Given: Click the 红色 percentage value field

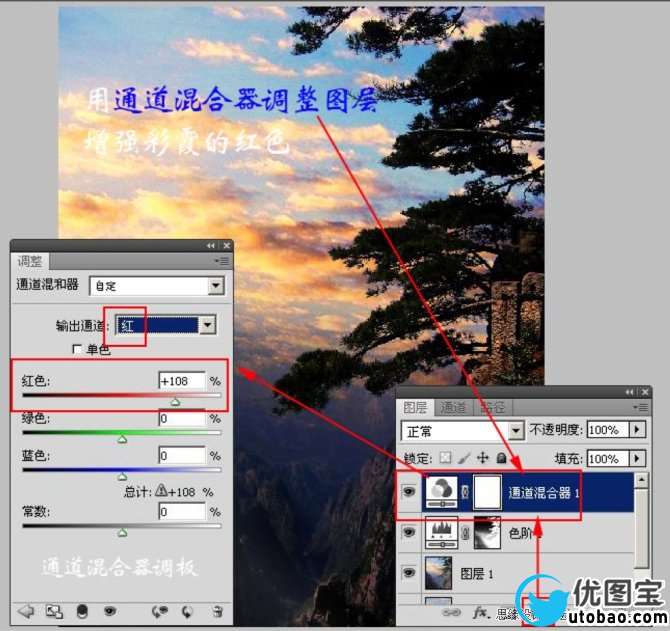Looking at the screenshot, I should click(x=181, y=381).
